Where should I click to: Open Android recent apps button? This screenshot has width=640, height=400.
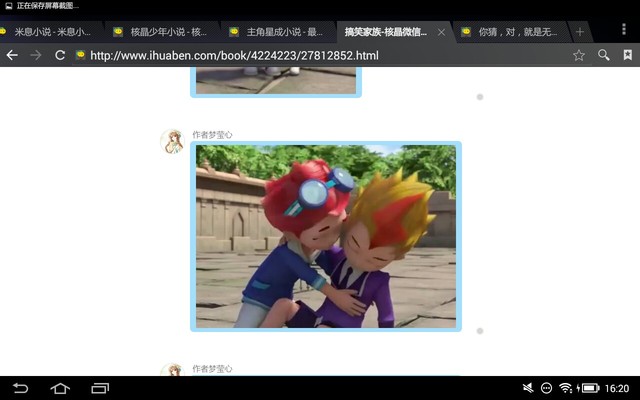100,388
